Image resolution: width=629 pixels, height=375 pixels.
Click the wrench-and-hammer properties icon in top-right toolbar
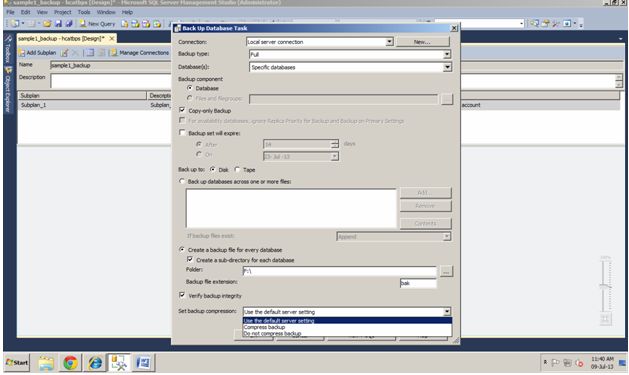coord(556,24)
